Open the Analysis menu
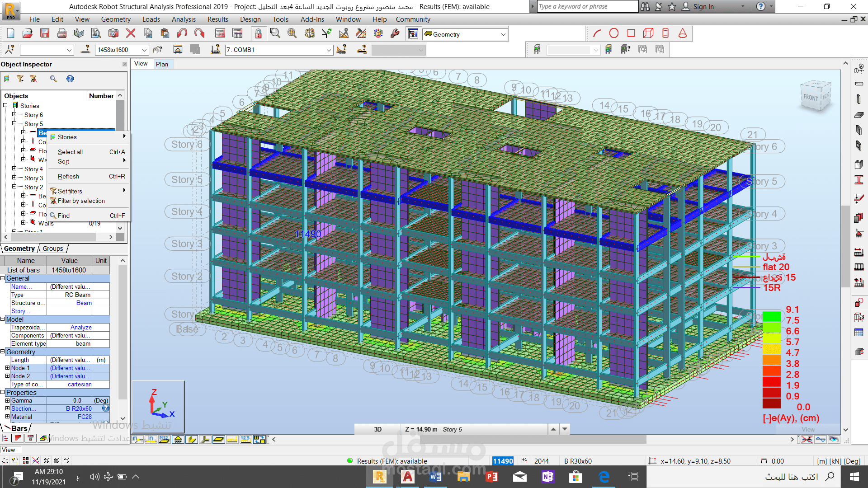The width and height of the screenshot is (868, 488). 183,19
